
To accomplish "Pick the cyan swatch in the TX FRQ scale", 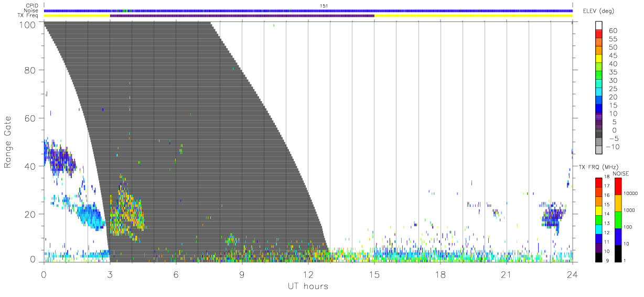I will pos(599,229).
